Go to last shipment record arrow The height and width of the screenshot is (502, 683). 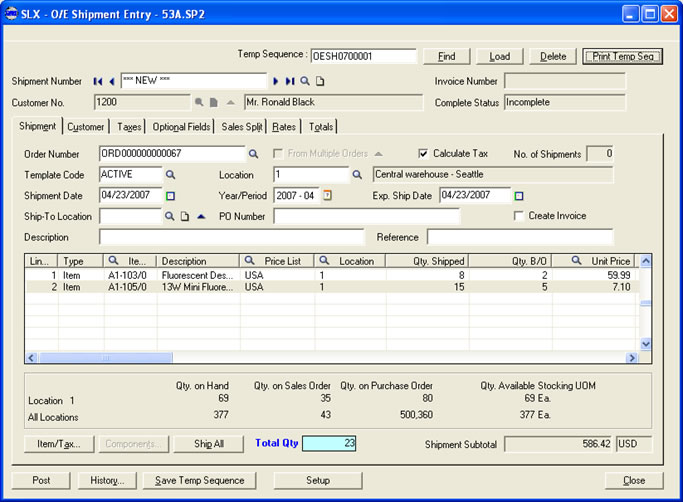290,81
